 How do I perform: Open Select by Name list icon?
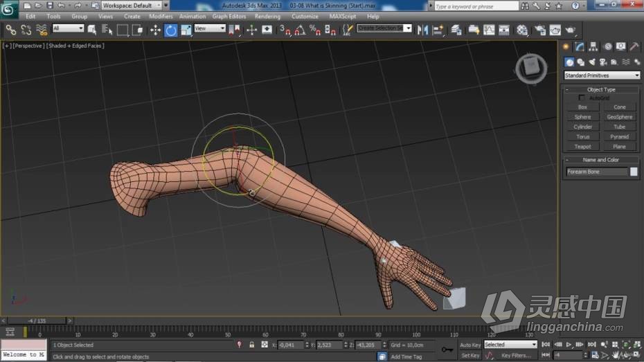click(x=107, y=30)
